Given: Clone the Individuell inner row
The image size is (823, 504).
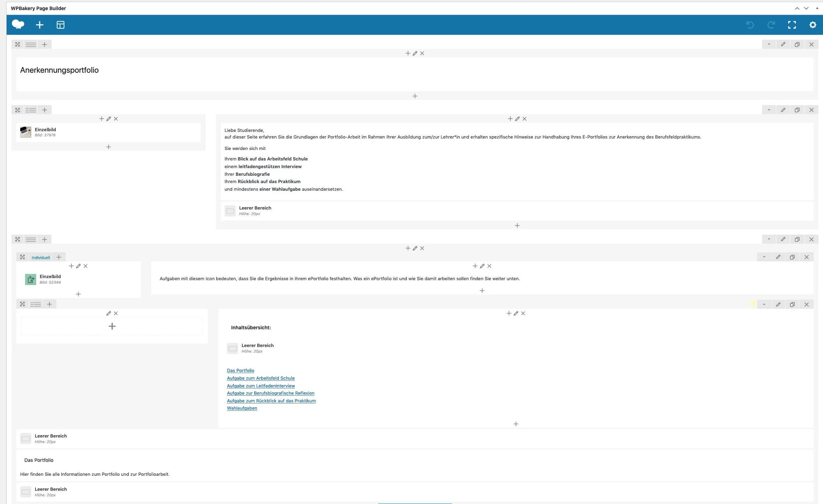Looking at the screenshot, I should pyautogui.click(x=792, y=257).
